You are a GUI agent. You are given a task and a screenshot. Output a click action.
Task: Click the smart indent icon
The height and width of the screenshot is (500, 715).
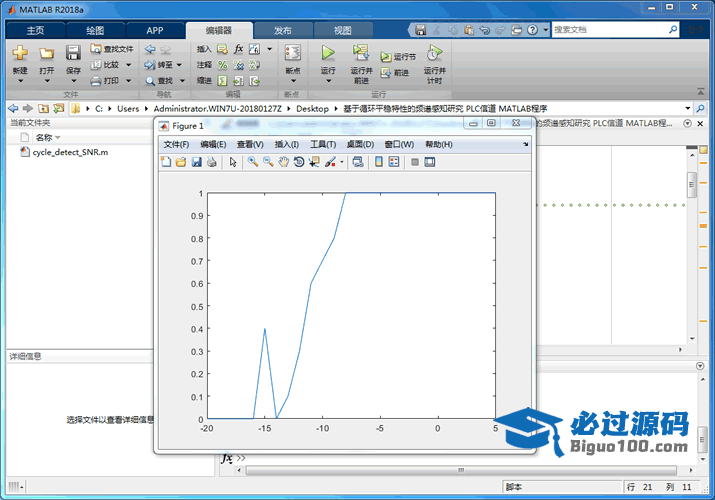click(x=223, y=81)
